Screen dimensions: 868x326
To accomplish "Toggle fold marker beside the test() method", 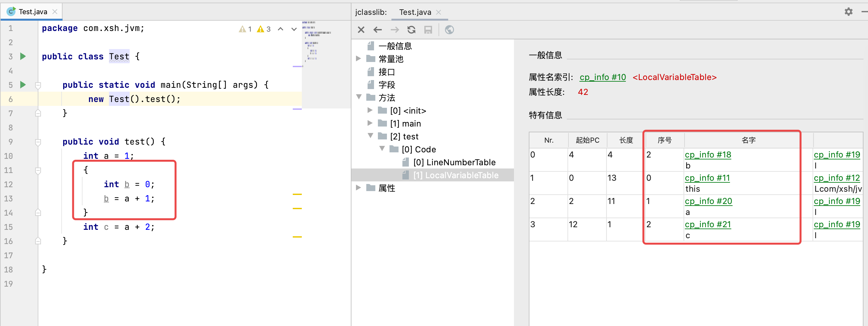I will (38, 142).
